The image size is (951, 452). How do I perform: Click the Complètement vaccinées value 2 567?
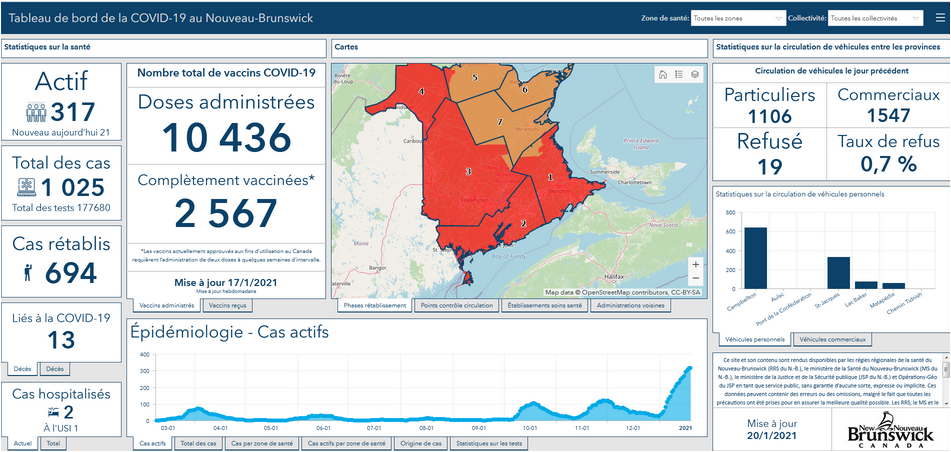click(x=226, y=213)
